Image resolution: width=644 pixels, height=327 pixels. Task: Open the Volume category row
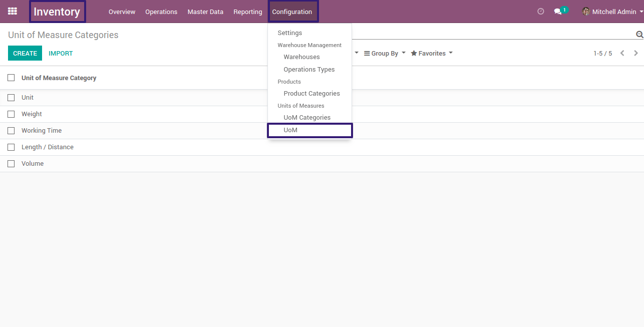[322, 164]
